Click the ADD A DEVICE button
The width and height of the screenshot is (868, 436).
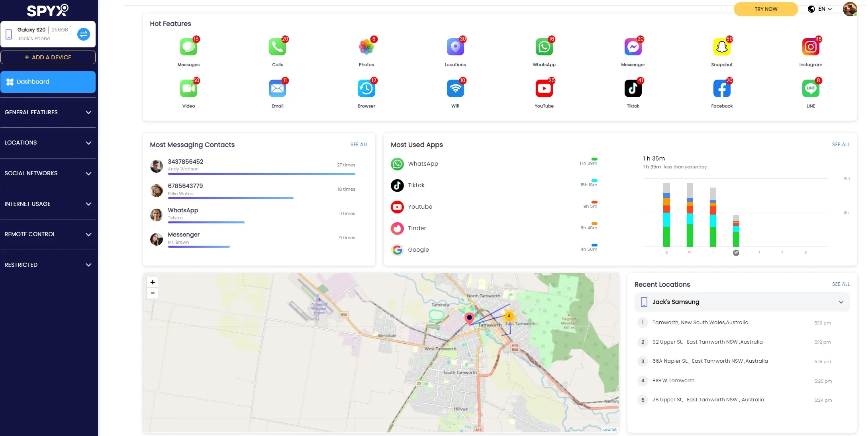[48, 57]
